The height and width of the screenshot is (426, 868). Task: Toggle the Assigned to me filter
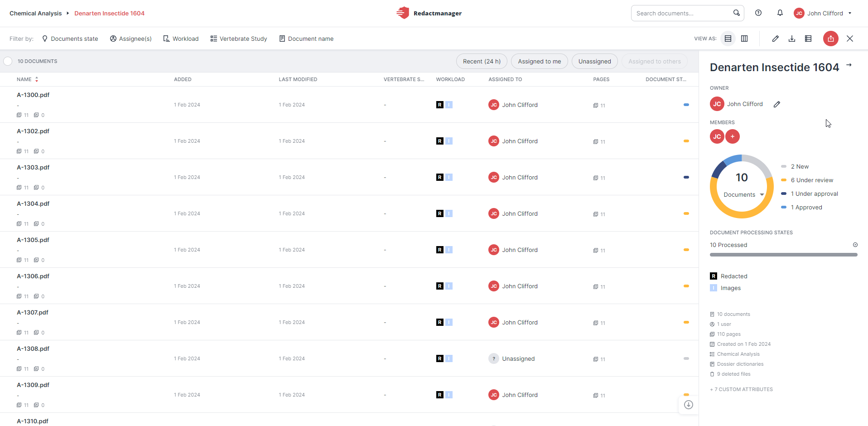[x=540, y=61]
